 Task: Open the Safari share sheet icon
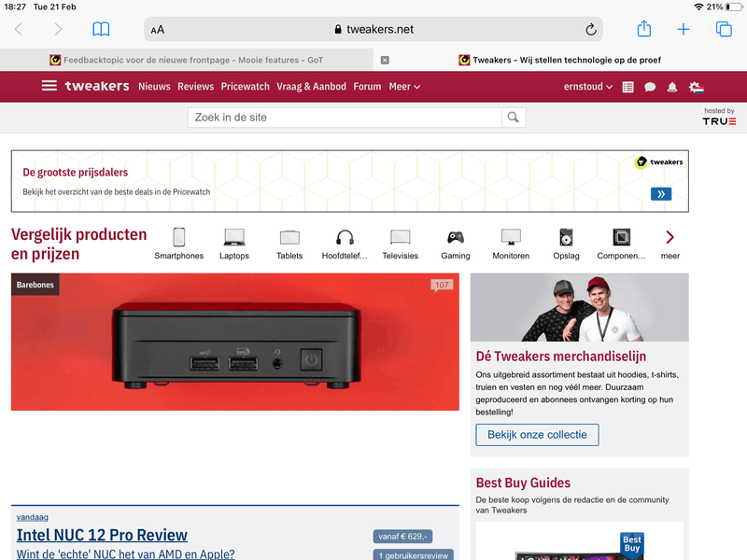tap(644, 29)
